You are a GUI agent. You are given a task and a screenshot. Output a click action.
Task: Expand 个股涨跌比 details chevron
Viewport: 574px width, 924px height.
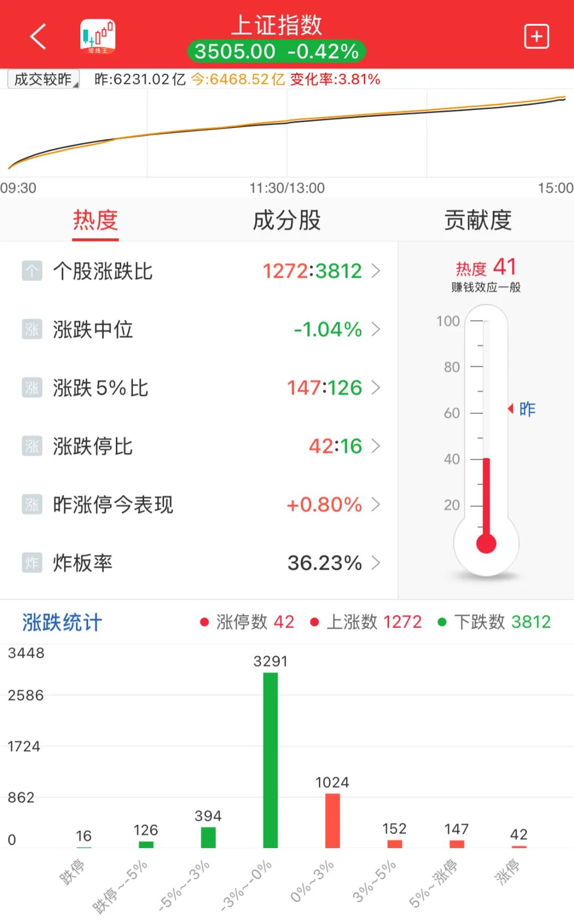[376, 271]
